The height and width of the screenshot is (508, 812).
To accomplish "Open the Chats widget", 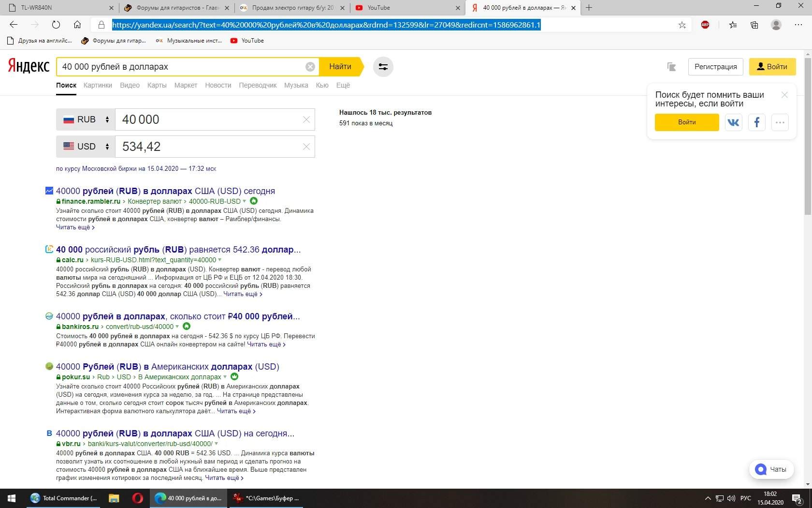I will point(771,469).
